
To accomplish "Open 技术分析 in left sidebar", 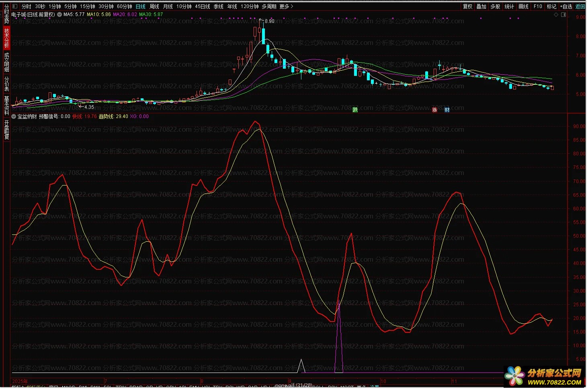I will (x=6, y=38).
